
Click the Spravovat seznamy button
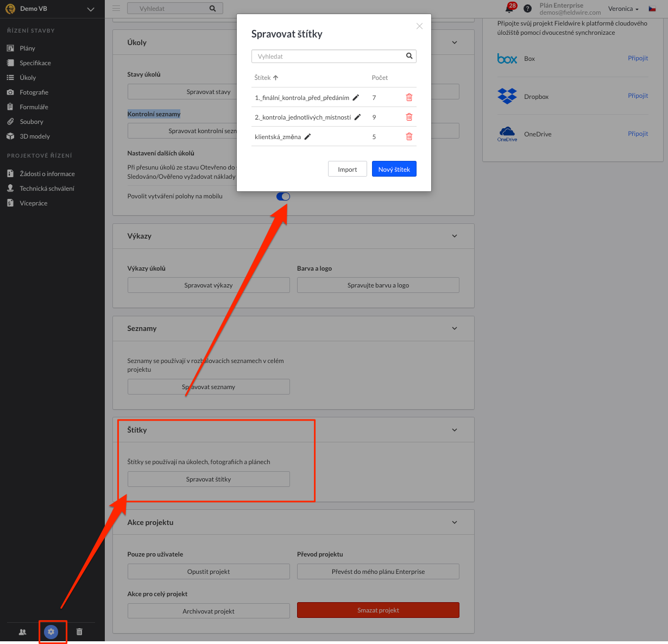coord(209,387)
